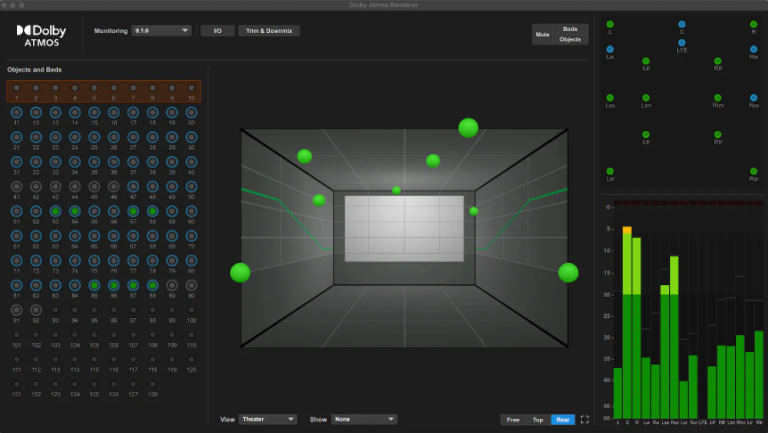Select the Center (C) speaker icon
This screenshot has height=433, width=768.
[x=682, y=24]
